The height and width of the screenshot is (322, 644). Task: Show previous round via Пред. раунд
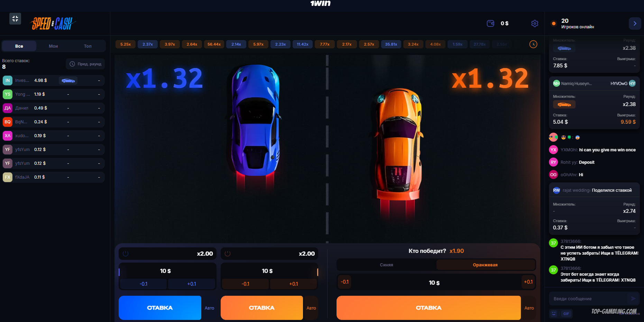pyautogui.click(x=85, y=64)
